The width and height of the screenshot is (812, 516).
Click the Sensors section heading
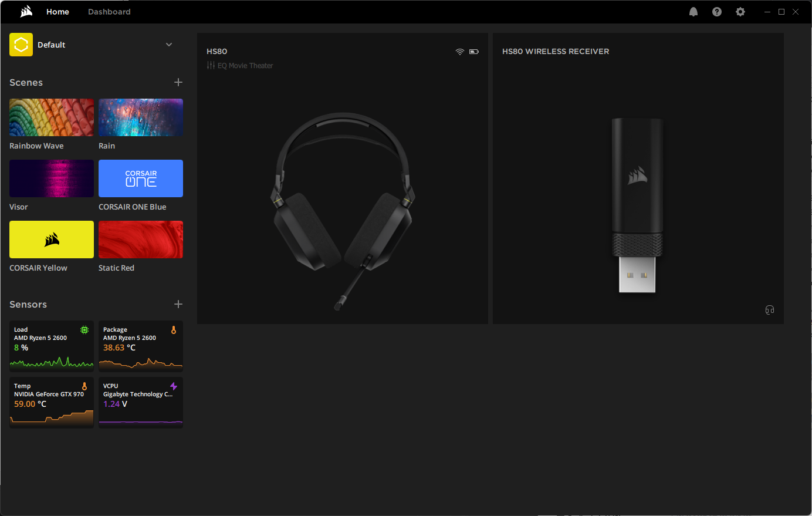[28, 304]
